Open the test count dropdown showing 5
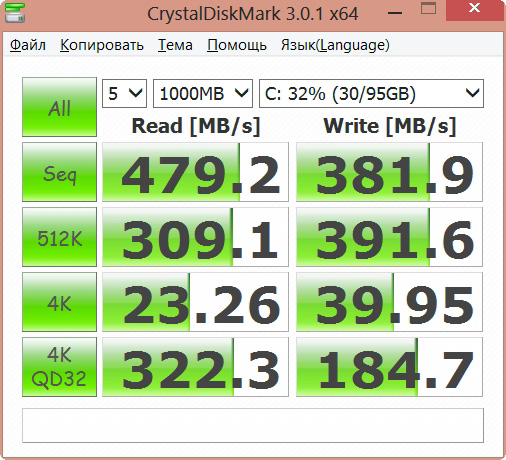The image size is (506, 460). 124,93
